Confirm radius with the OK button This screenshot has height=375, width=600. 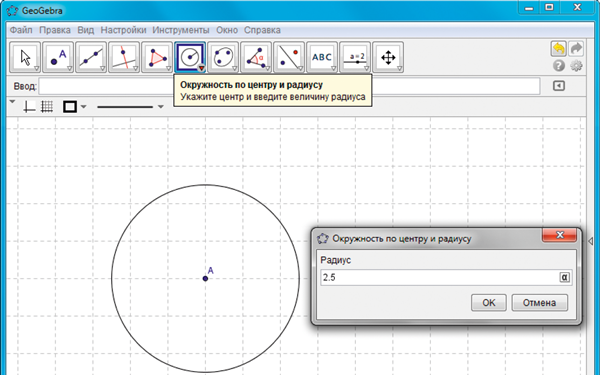click(x=489, y=303)
